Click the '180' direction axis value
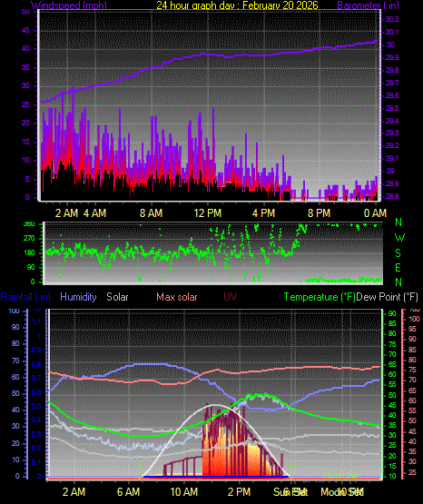 tap(29, 253)
